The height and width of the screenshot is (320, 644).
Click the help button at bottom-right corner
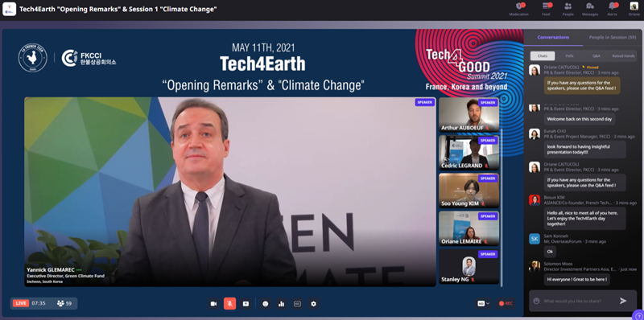638,315
